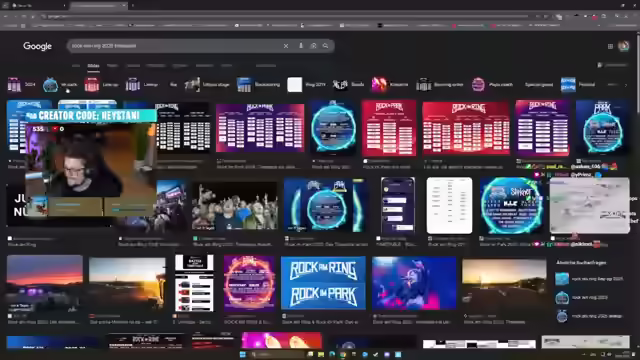Open the white timetable document image

point(449,205)
